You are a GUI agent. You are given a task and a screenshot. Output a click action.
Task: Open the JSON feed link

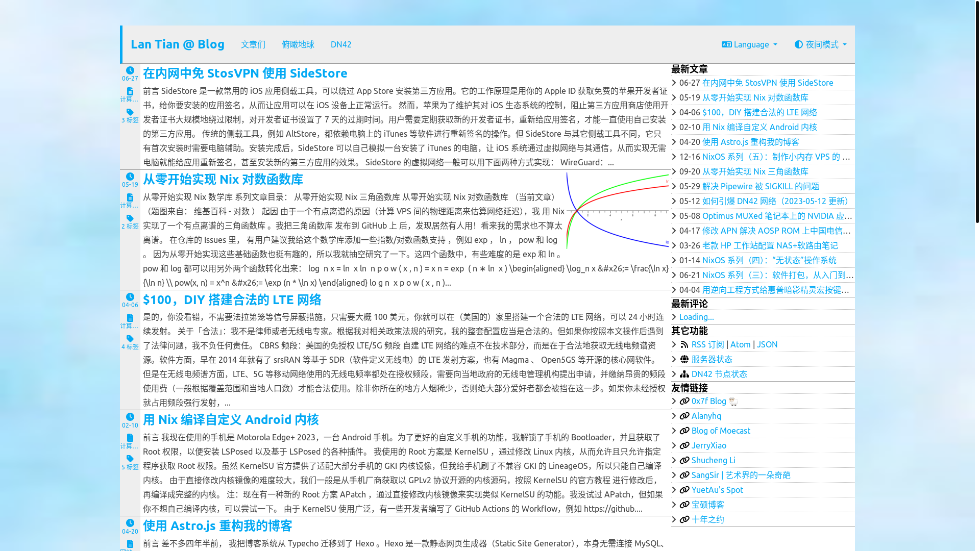click(x=767, y=345)
